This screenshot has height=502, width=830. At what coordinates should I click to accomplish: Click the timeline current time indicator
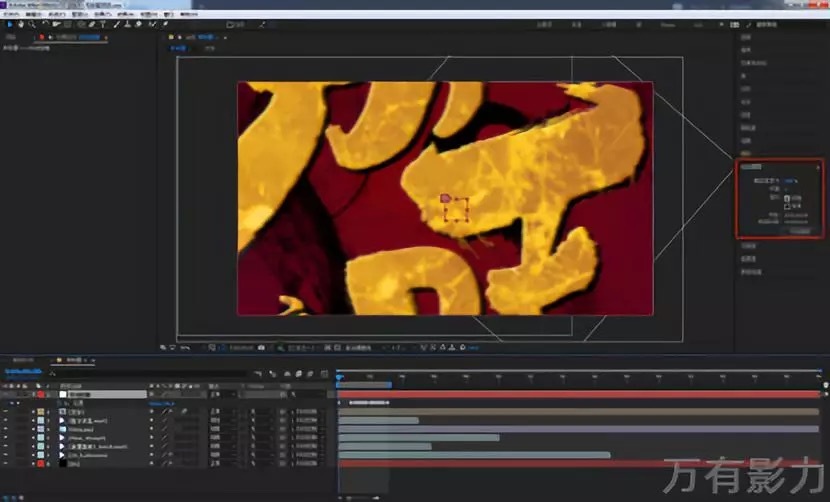(x=338, y=379)
